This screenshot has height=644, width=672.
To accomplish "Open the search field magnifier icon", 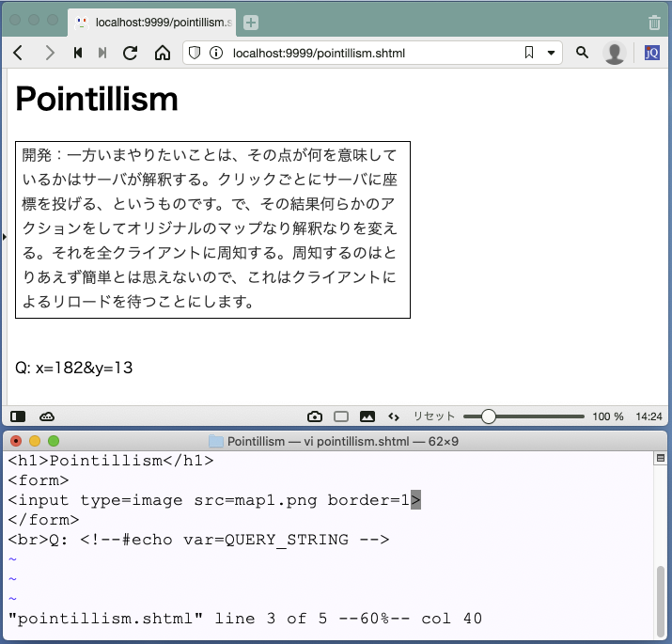I will [x=582, y=53].
